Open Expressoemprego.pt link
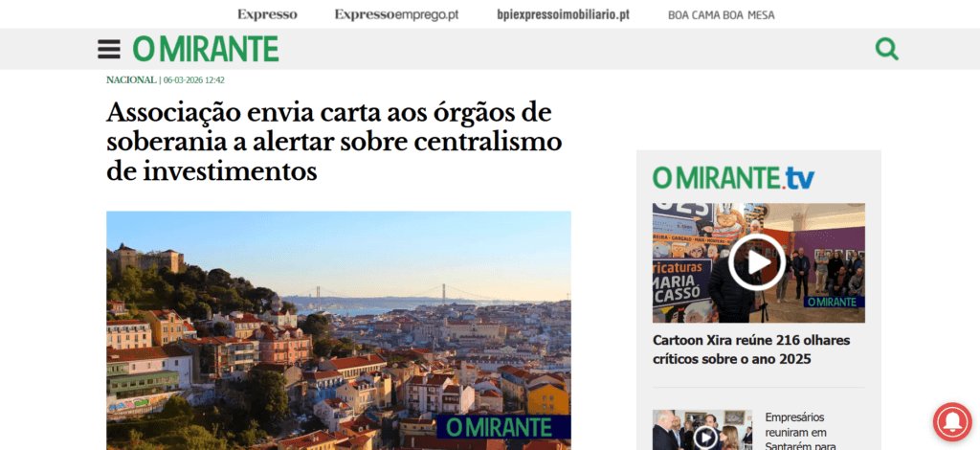 (396, 14)
